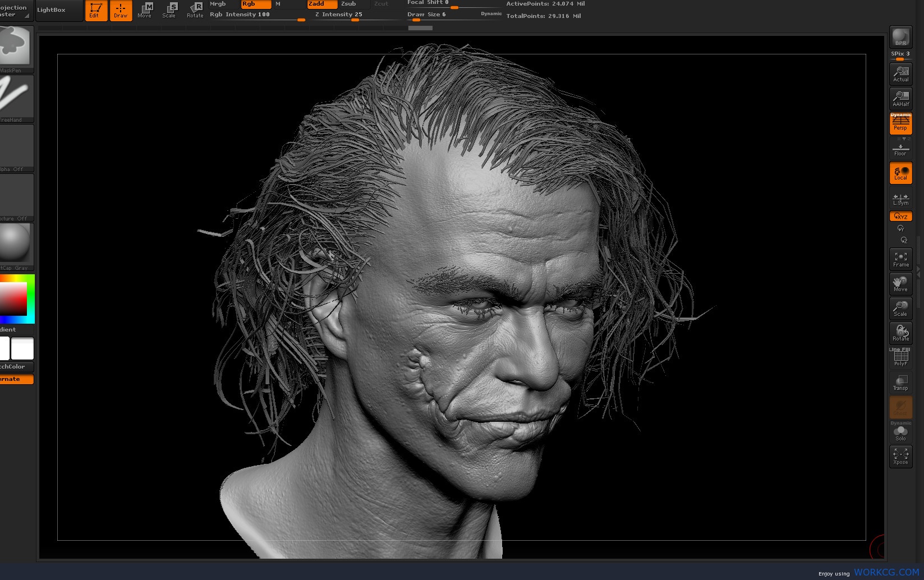
Task: Click the ActivePoints count readout
Action: pyautogui.click(x=545, y=4)
